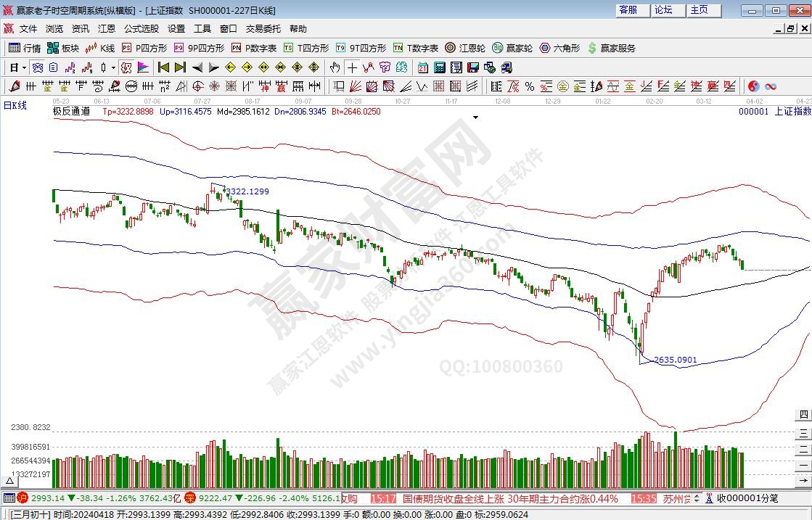
Task: Click the calculator icon in toolbar
Action: pyautogui.click(x=439, y=67)
